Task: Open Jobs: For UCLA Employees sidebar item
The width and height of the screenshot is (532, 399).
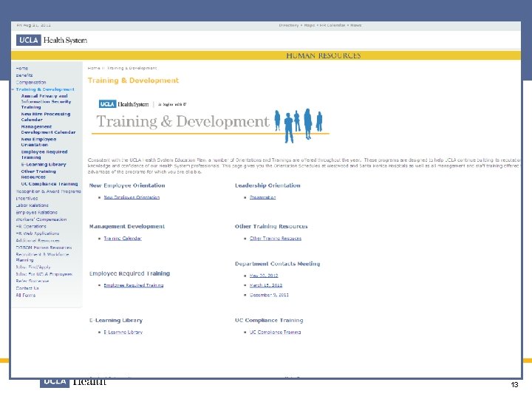Action: (44, 274)
